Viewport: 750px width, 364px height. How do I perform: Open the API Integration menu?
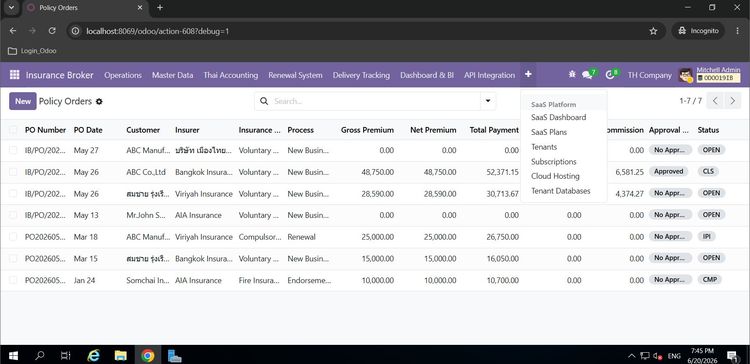[x=489, y=75]
